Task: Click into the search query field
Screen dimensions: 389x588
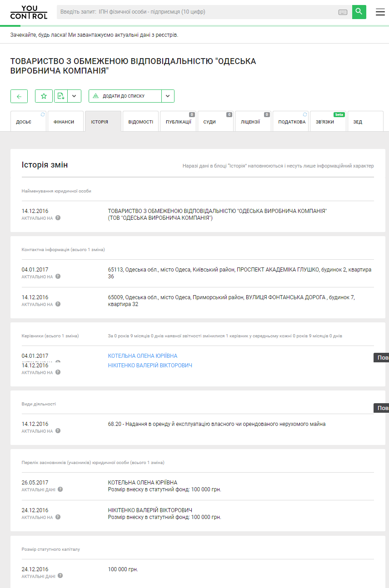Action: (195, 12)
